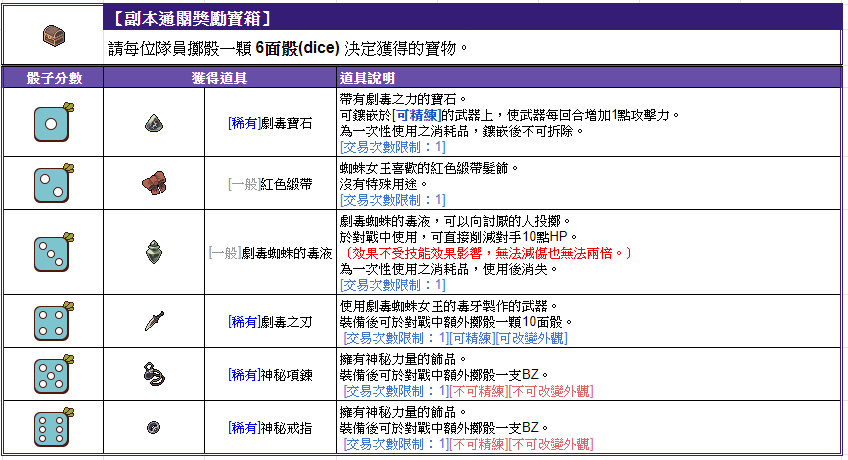
Task: Click the spider venom bottle icon
Action: click(154, 252)
